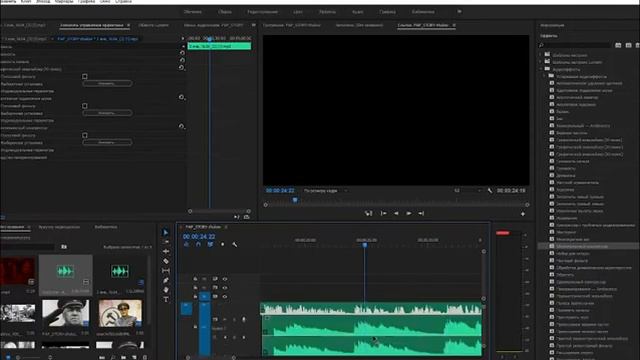The image size is (640, 360).
Task: Open the Audio workspace tab
Action: [x=358, y=12]
